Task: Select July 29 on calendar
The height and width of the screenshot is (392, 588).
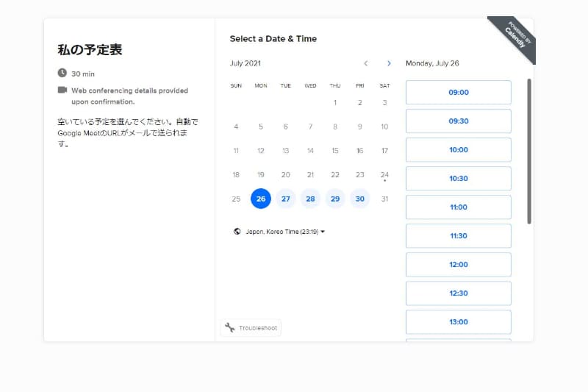Action: click(x=335, y=199)
